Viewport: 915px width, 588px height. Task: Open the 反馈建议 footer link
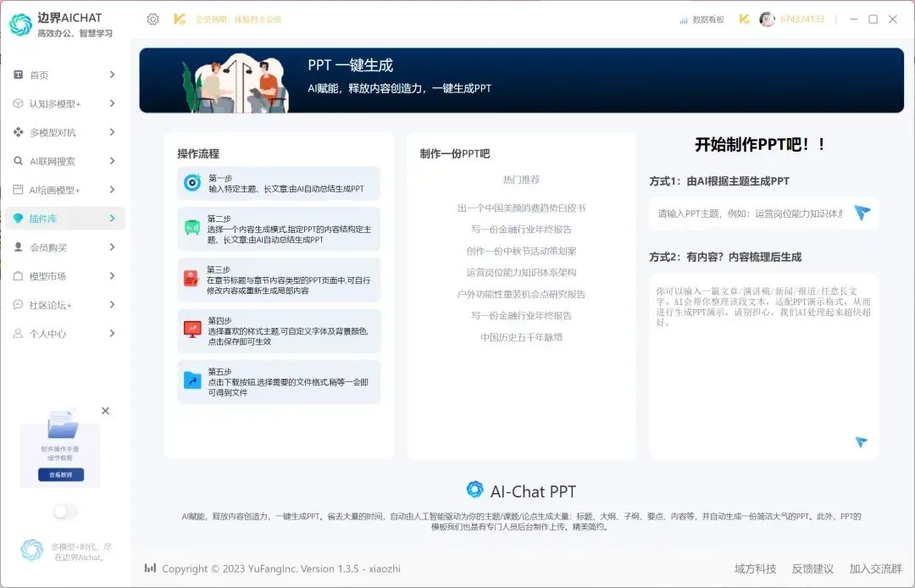pos(812,569)
